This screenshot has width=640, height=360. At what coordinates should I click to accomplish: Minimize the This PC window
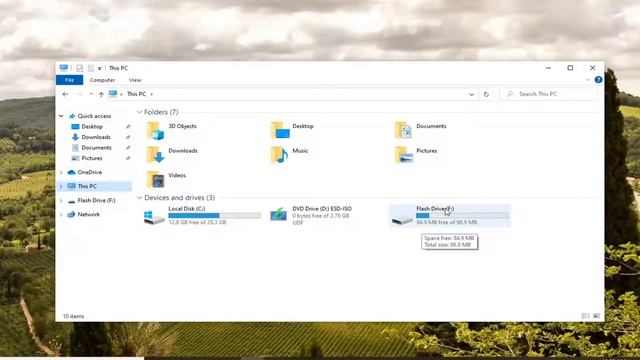(x=548, y=68)
